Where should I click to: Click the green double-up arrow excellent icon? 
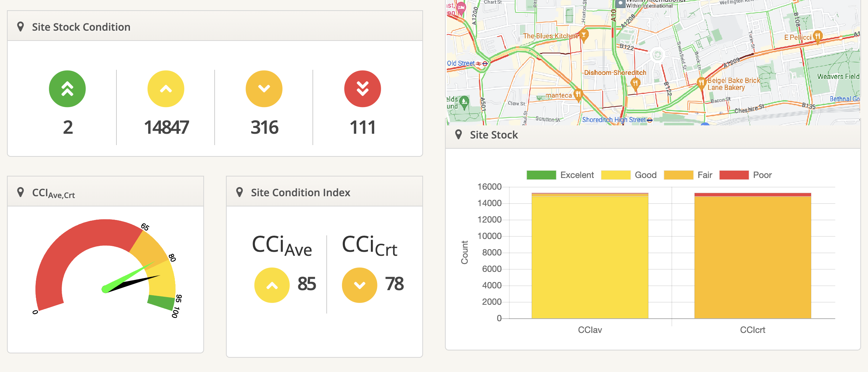[x=67, y=89]
